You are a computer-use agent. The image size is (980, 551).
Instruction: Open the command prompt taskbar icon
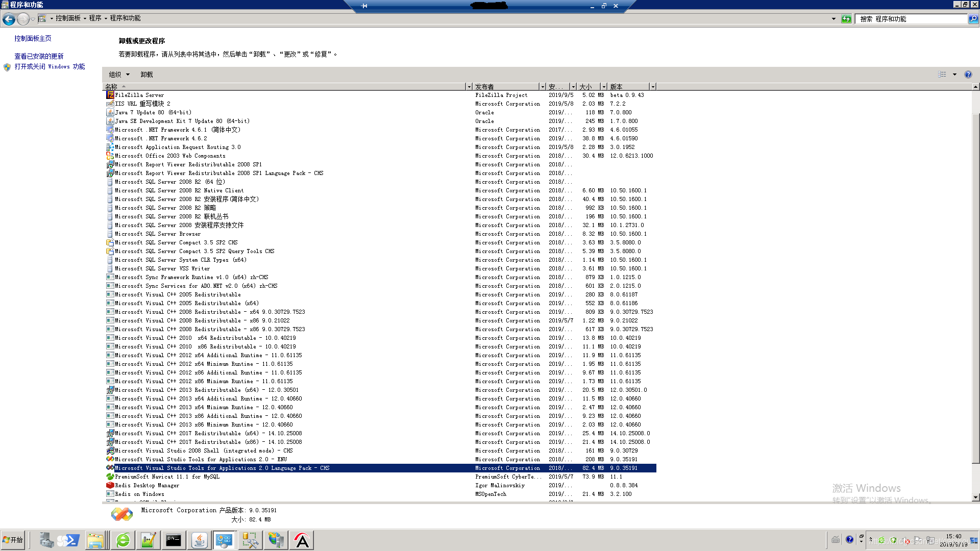(x=174, y=540)
